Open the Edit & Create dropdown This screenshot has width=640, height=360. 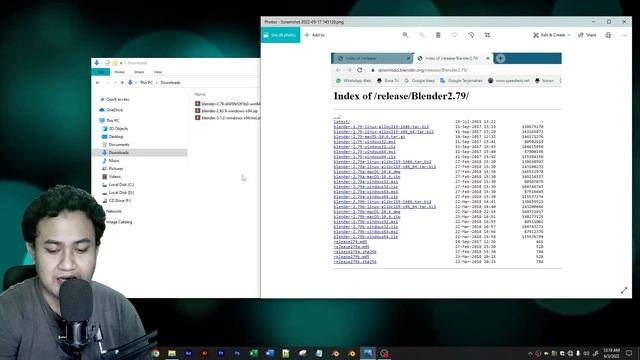551,35
